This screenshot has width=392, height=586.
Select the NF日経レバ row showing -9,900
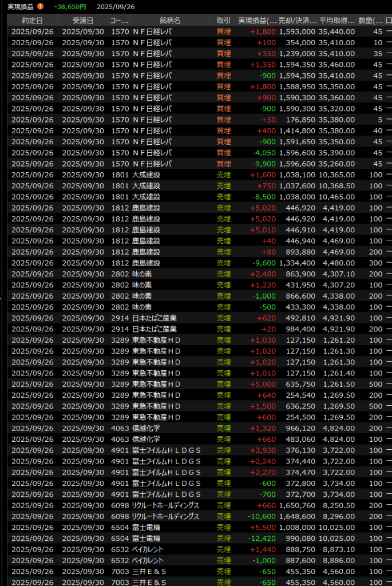(195, 164)
